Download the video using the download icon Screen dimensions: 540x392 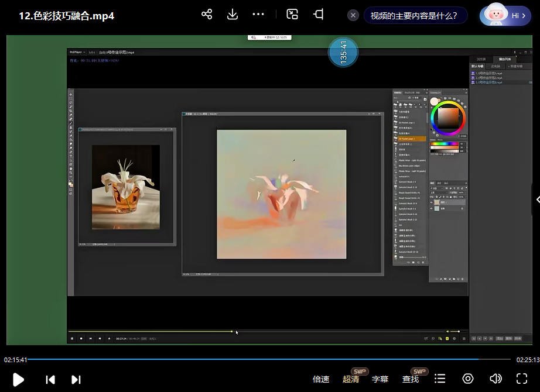[233, 15]
